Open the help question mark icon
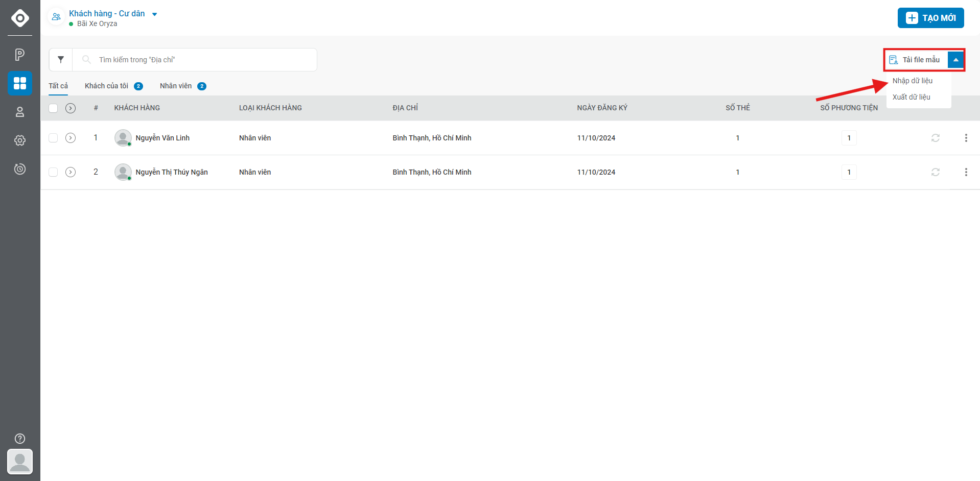980x481 pixels. 20,439
